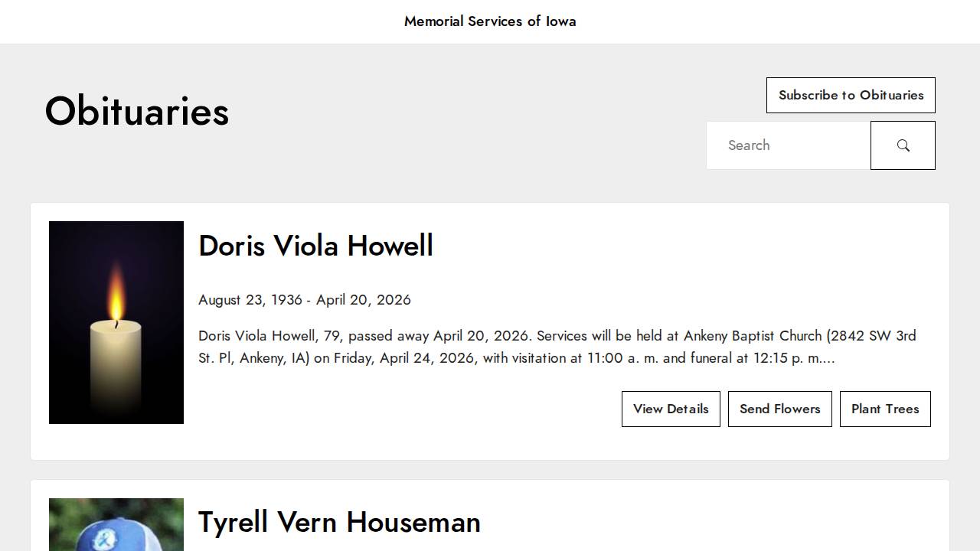Click the Obituaries page heading
Image resolution: width=980 pixels, height=551 pixels.
coord(137,111)
